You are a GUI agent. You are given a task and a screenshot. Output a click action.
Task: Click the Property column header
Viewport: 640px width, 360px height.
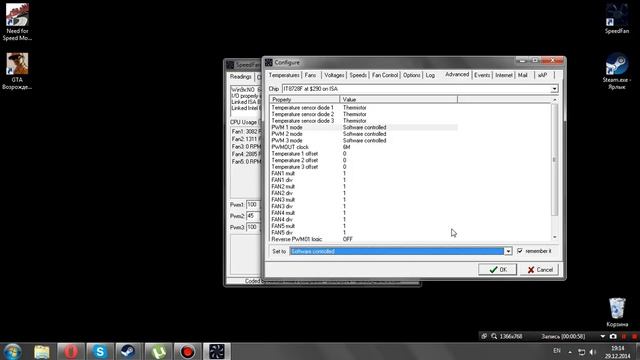pos(304,99)
